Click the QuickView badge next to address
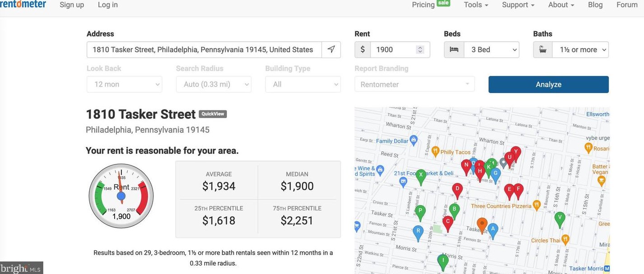644x274 pixels. (x=213, y=114)
